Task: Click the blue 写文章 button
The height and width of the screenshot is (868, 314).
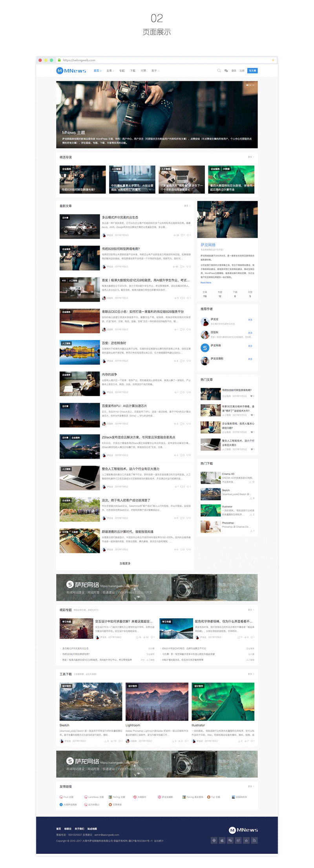Action: [x=253, y=71]
